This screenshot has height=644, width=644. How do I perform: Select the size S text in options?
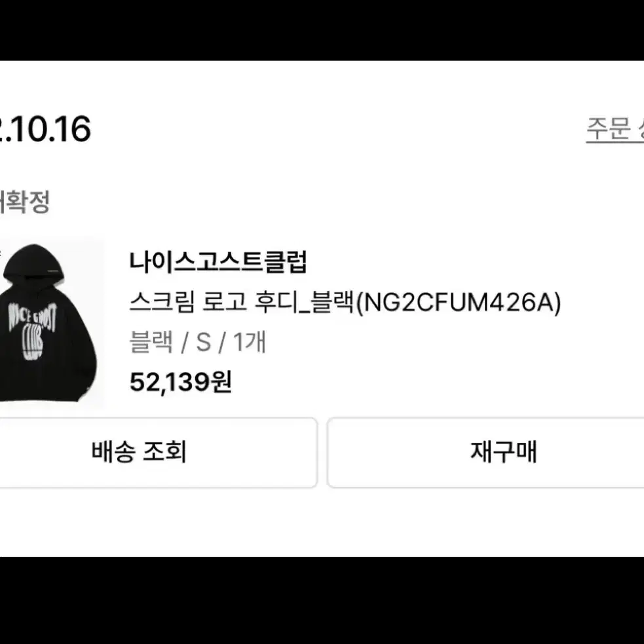coord(203,342)
